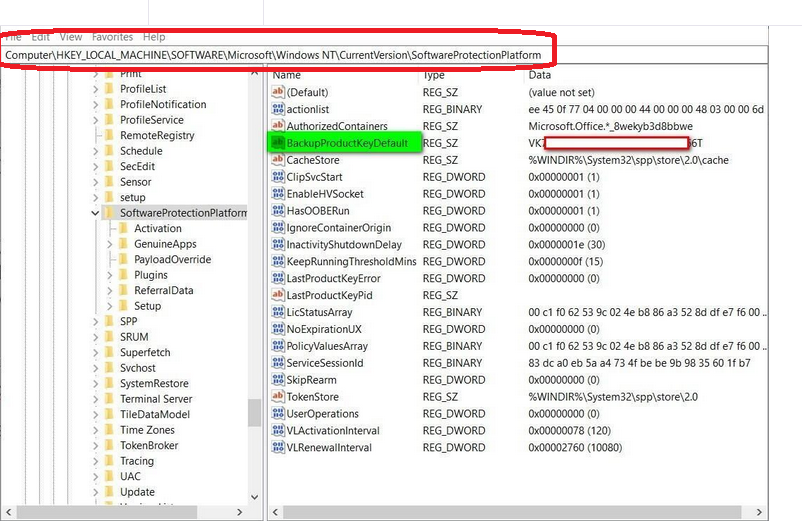Image resolution: width=802 pixels, height=521 pixels.
Task: Select the SRUM key
Action: 134,337
